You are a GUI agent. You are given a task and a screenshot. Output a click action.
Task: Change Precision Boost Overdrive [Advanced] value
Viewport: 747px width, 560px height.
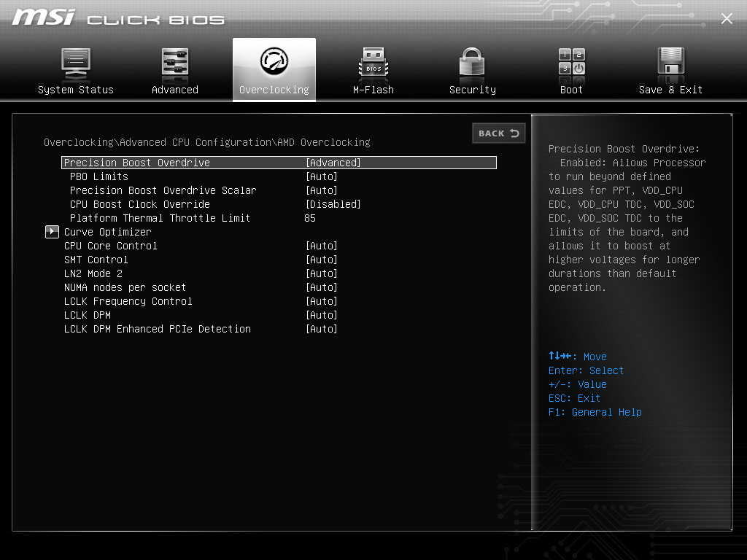[333, 163]
